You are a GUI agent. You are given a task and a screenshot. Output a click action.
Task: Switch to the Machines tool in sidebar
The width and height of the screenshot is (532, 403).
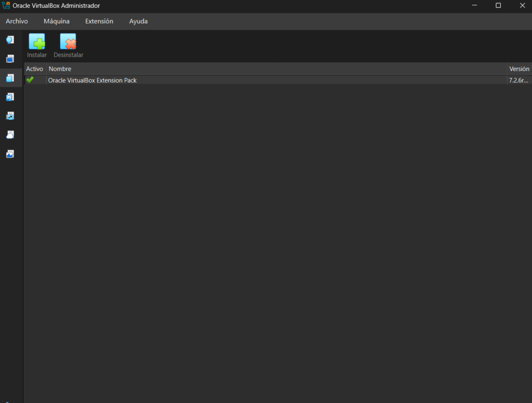10,59
